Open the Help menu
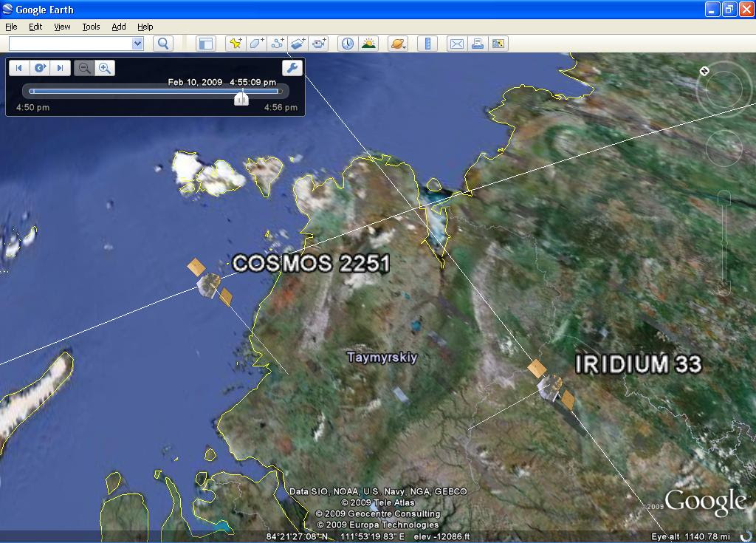Image resolution: width=756 pixels, height=543 pixels. click(x=145, y=27)
